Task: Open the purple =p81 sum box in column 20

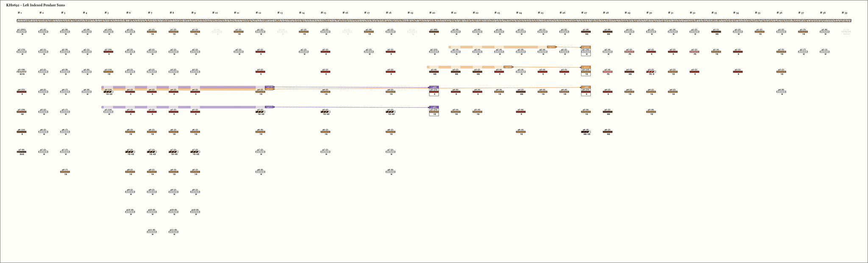Action: click(434, 107)
